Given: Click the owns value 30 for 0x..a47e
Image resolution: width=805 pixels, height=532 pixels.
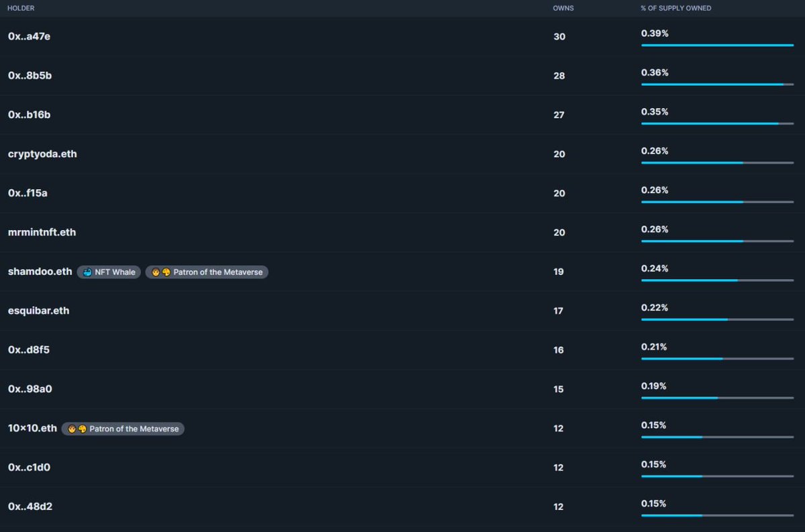Looking at the screenshot, I should (559, 37).
